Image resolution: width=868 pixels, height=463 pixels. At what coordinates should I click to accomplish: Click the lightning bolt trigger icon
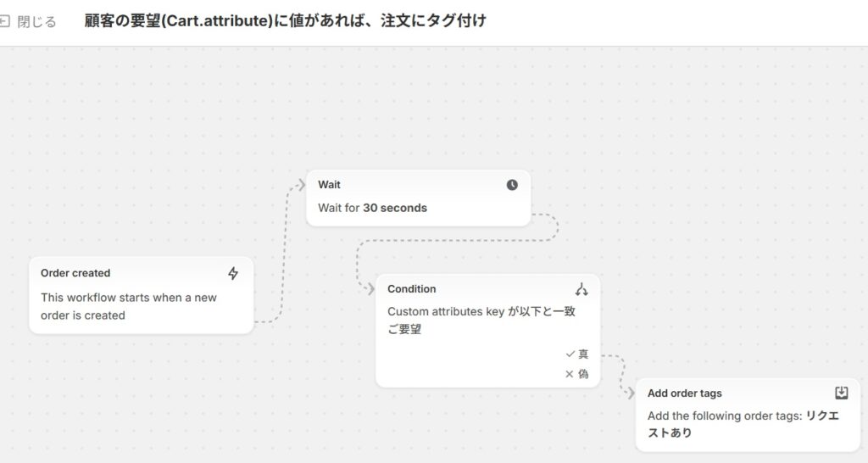[x=233, y=273]
